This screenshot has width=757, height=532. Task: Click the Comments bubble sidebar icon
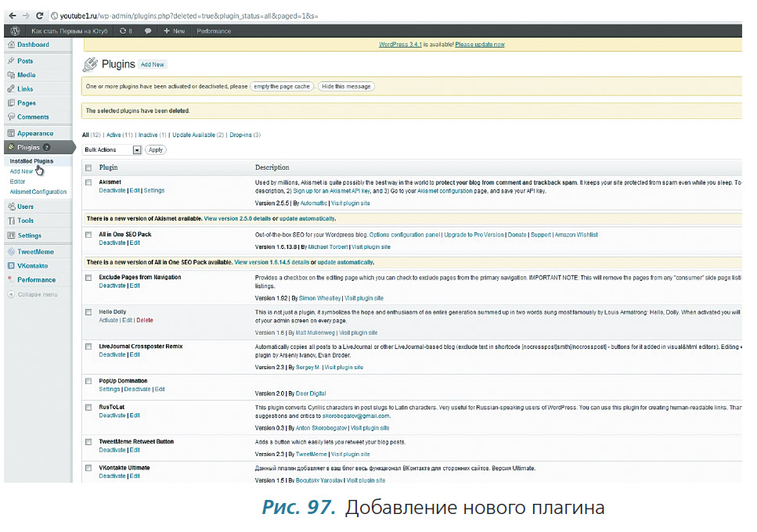click(x=11, y=117)
